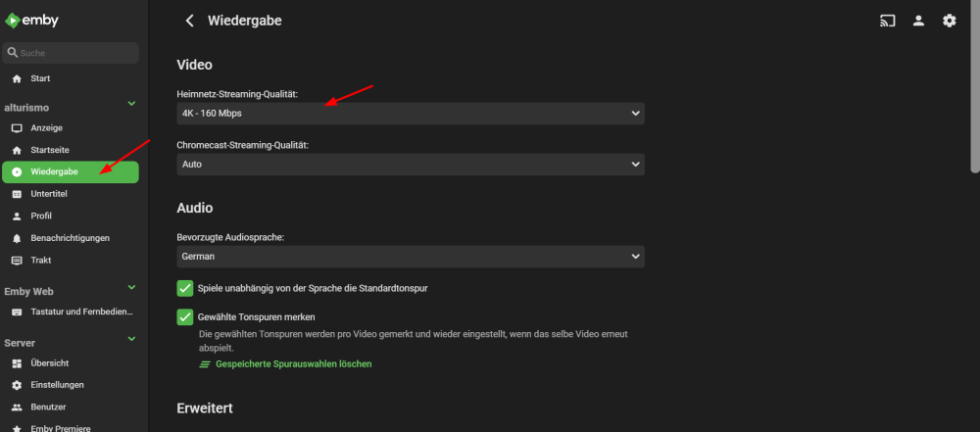Open the server Übersicht page

[x=71, y=363]
